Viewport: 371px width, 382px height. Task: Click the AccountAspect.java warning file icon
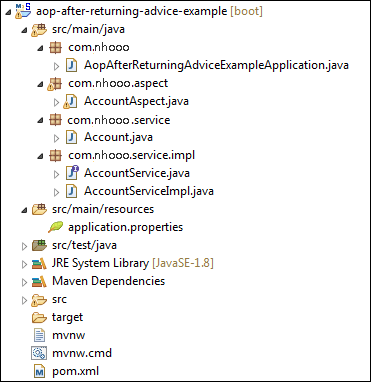[x=70, y=102]
